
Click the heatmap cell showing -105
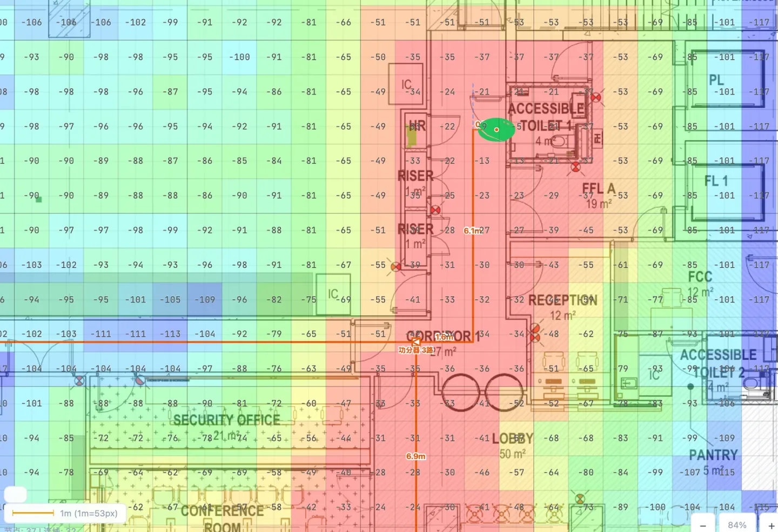click(x=170, y=300)
